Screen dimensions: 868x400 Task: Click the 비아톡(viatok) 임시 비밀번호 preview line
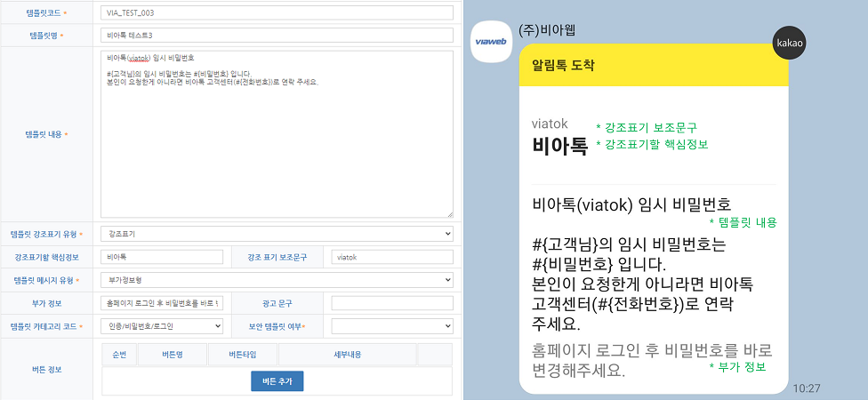pyautogui.click(x=631, y=204)
